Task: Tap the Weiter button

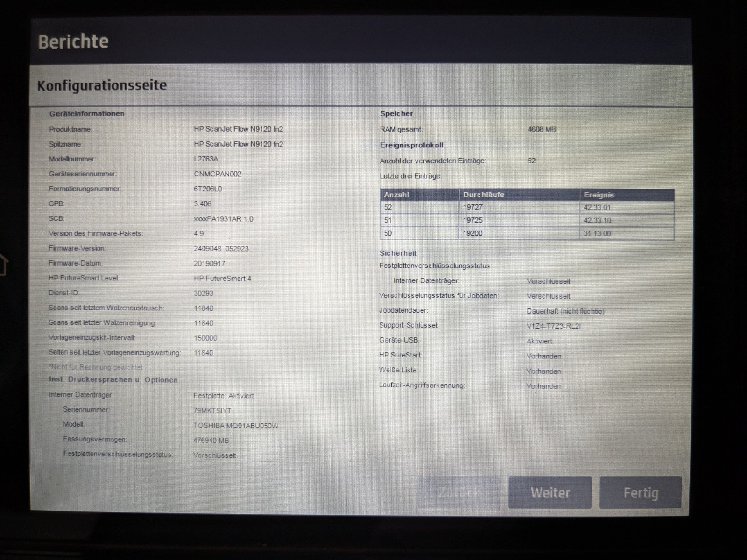Action: (x=550, y=492)
